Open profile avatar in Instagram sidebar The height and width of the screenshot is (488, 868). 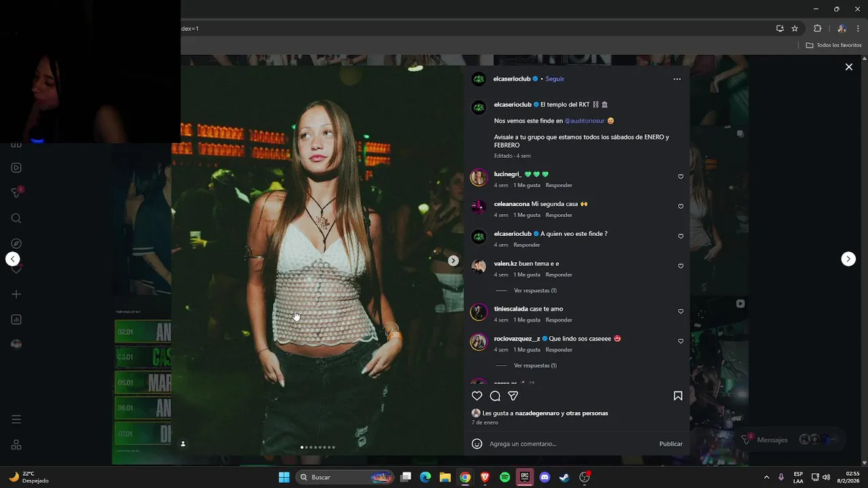pos(16,344)
